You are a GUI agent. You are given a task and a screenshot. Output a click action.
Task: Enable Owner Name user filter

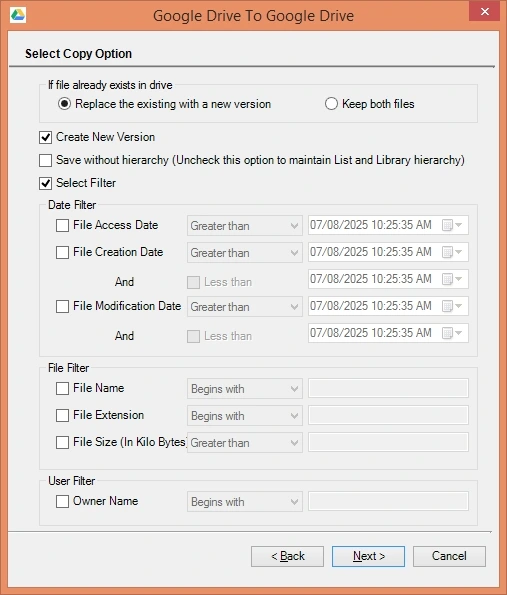click(62, 501)
